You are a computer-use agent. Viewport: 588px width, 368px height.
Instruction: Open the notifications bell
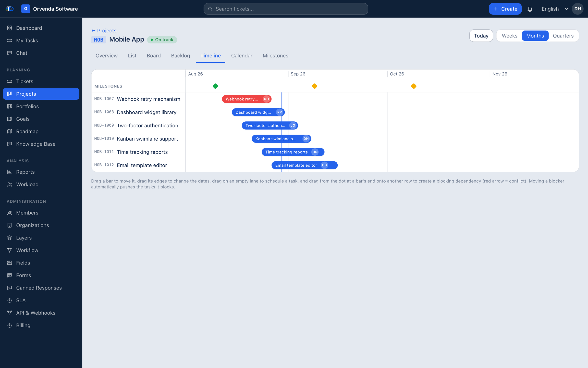(x=530, y=9)
